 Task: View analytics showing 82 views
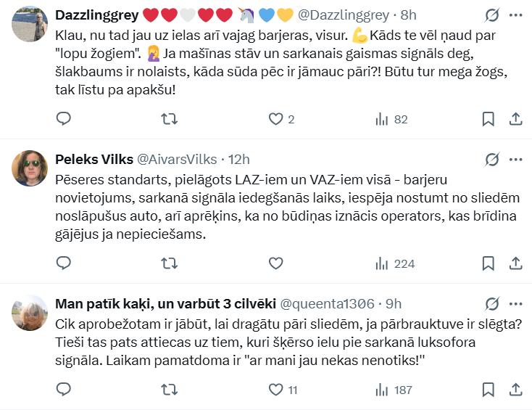(391, 119)
